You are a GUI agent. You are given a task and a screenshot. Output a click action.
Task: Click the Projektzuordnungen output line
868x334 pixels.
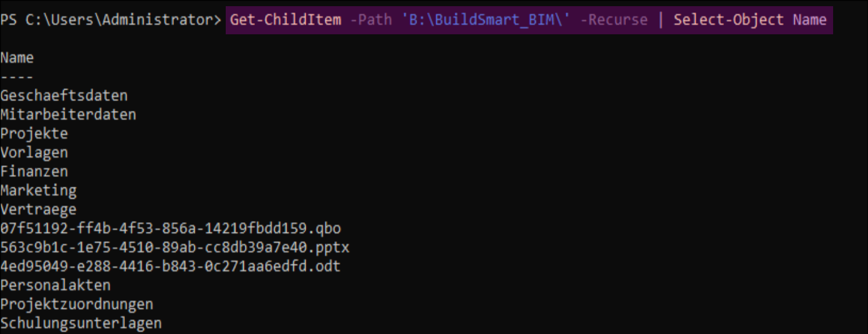[x=77, y=304]
